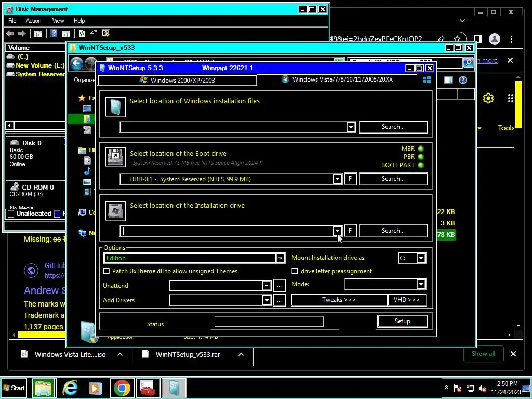The width and height of the screenshot is (532, 399).
Task: Enable drive letter preassignment checkbox
Action: (295, 271)
